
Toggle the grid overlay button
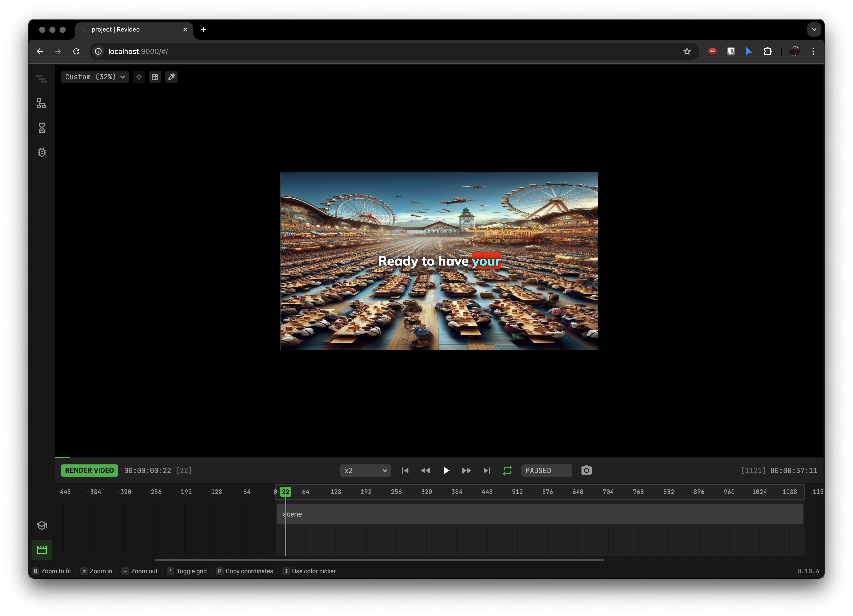click(x=155, y=77)
